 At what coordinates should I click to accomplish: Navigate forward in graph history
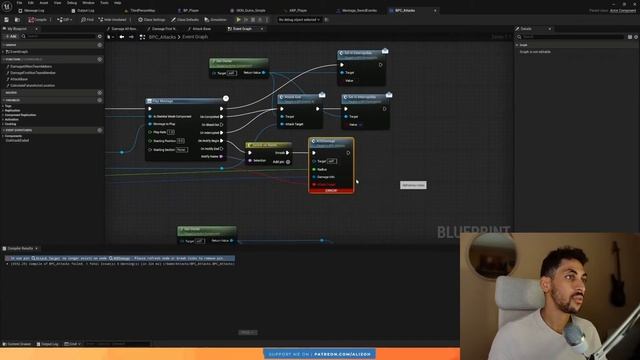[x=131, y=37]
